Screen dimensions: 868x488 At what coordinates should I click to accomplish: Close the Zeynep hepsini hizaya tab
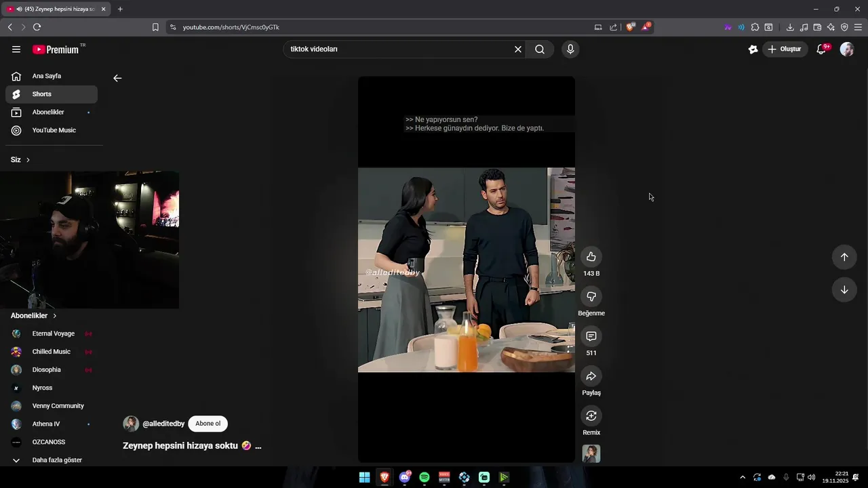coord(103,9)
